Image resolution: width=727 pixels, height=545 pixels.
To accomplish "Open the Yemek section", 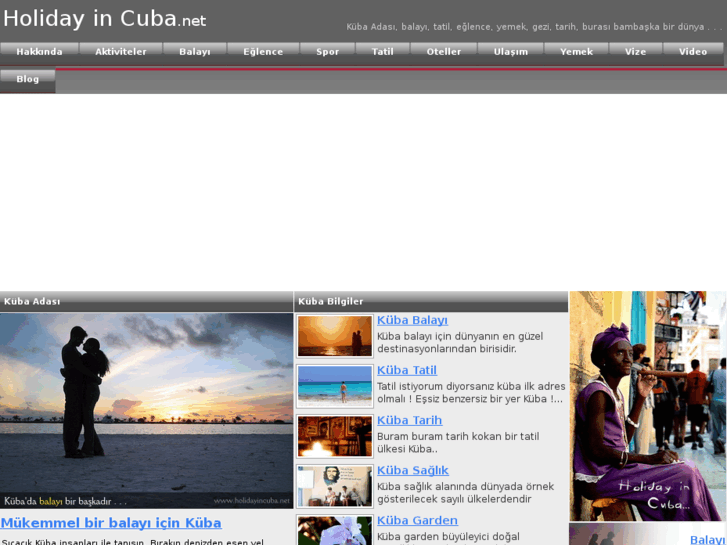I will [x=576, y=51].
